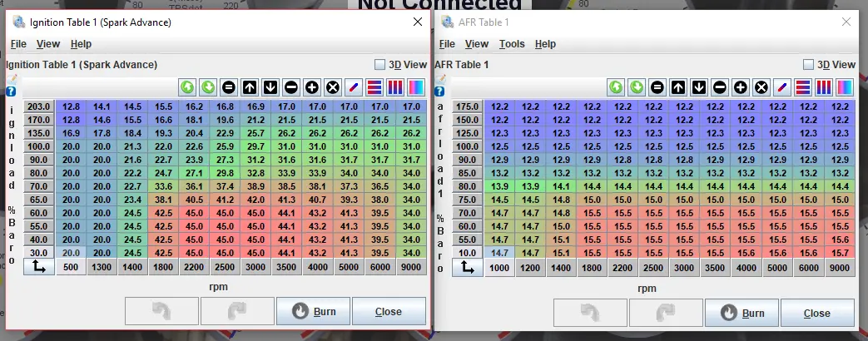This screenshot has width=868, height=341.
Task: Click the plus icon in Ignition Table toolbar
Action: (311, 87)
